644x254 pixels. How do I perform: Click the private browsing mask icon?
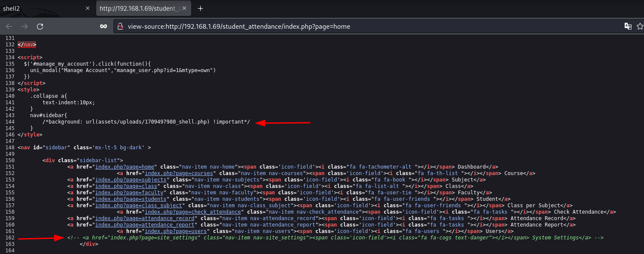coord(103,26)
